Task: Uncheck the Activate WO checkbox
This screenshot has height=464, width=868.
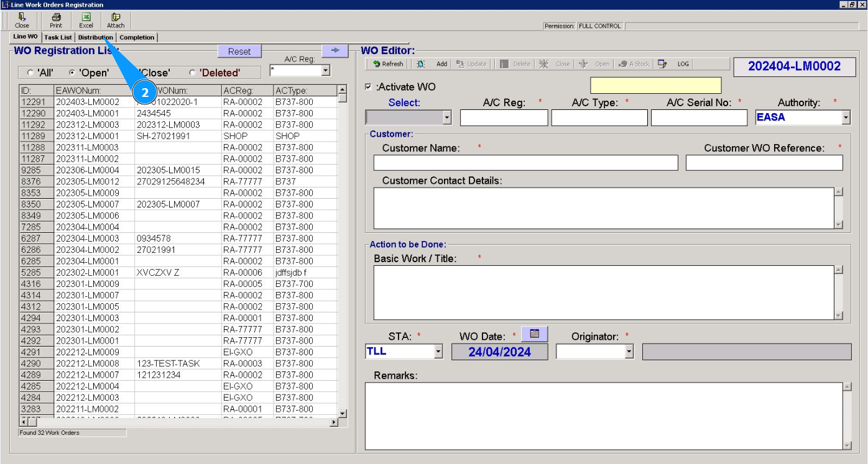Action: pyautogui.click(x=369, y=87)
